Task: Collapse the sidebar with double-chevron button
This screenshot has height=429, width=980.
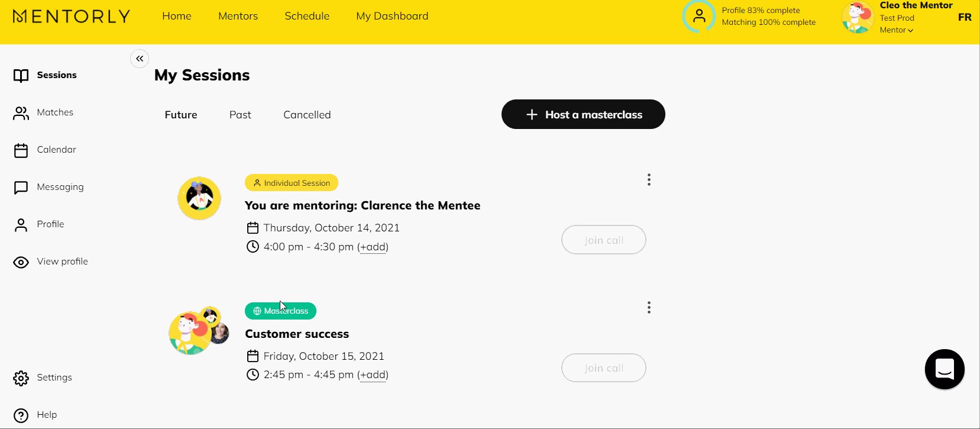Action: (140, 59)
